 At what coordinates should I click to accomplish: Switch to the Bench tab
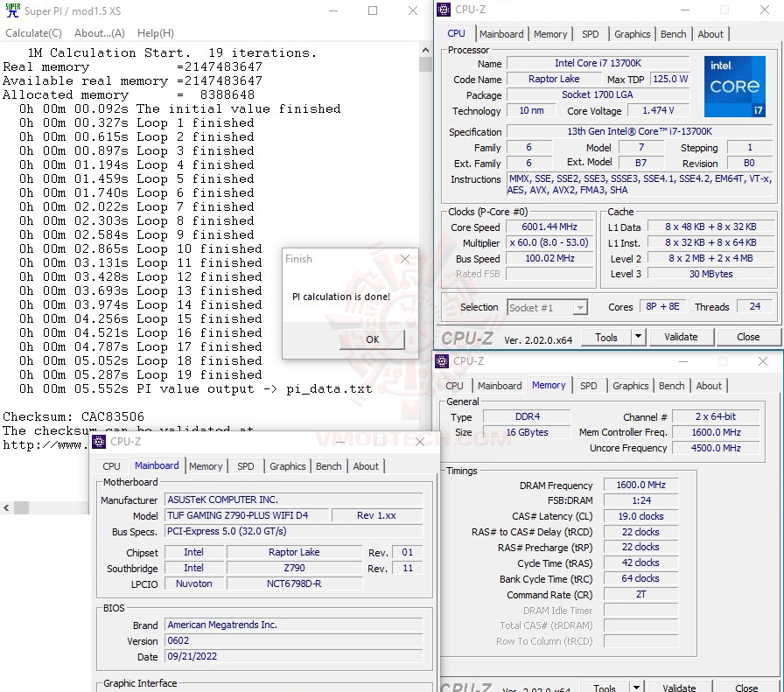(x=673, y=33)
